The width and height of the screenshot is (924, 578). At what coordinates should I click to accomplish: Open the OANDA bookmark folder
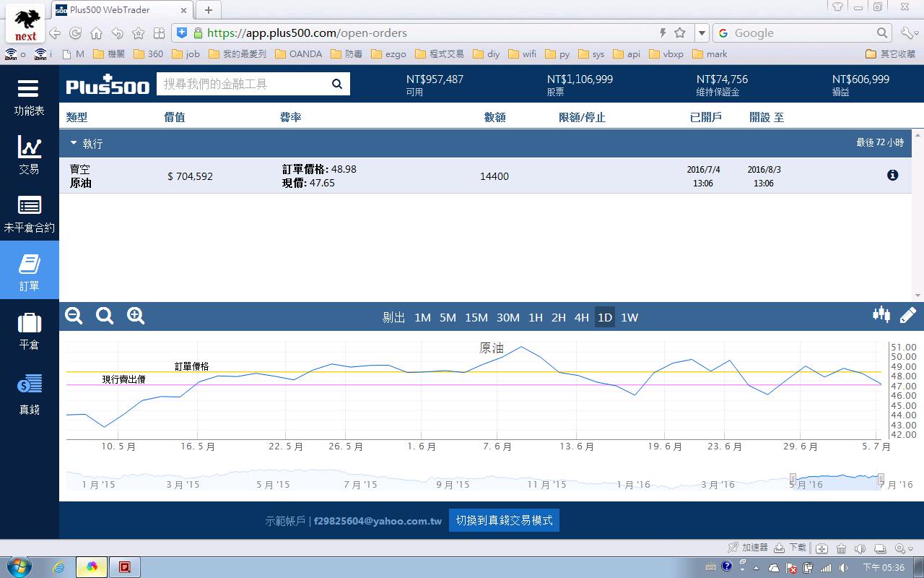click(x=298, y=53)
